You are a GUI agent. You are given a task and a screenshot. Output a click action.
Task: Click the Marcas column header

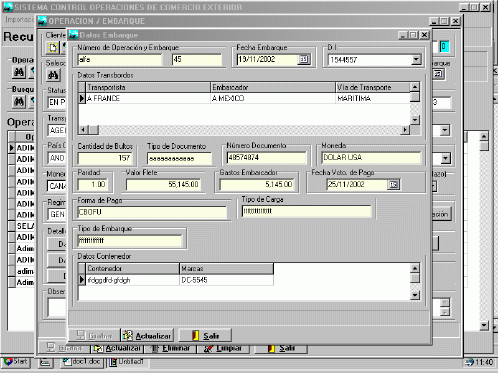click(x=226, y=268)
